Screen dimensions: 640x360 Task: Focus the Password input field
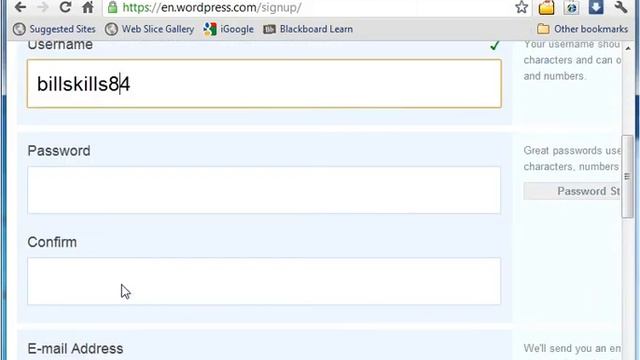[x=264, y=190]
